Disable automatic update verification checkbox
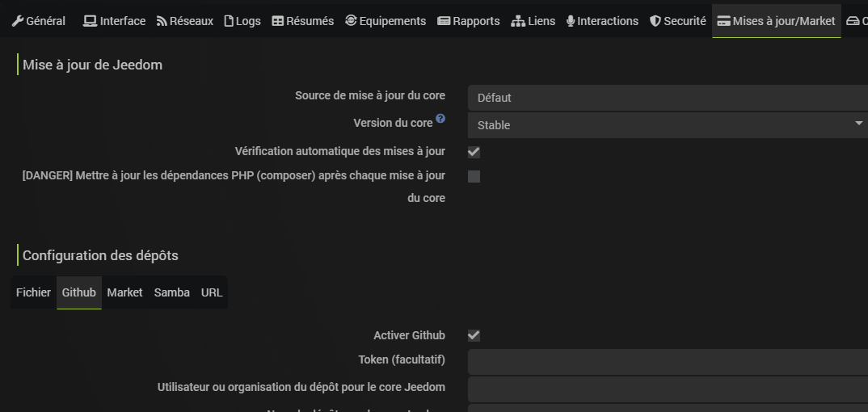 474,152
